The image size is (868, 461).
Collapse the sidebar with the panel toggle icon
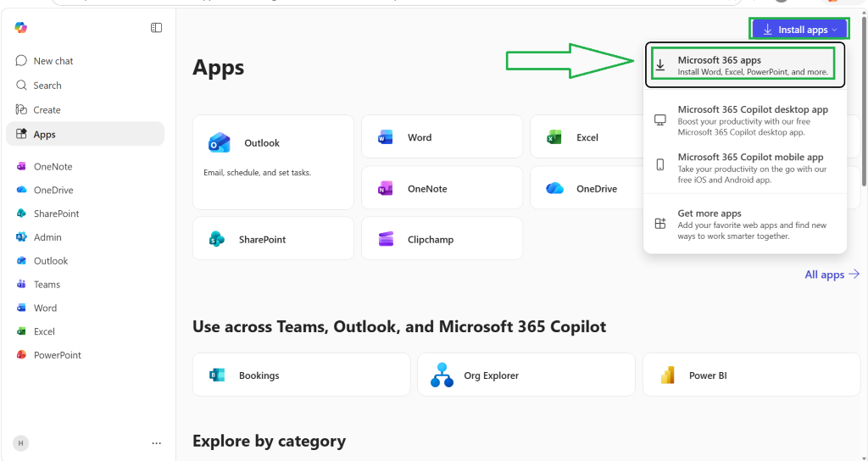157,28
